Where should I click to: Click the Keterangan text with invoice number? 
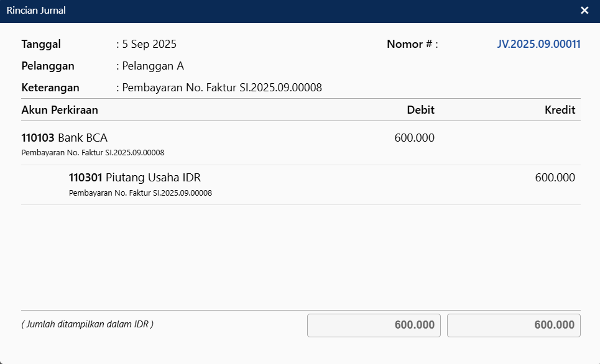pos(221,88)
